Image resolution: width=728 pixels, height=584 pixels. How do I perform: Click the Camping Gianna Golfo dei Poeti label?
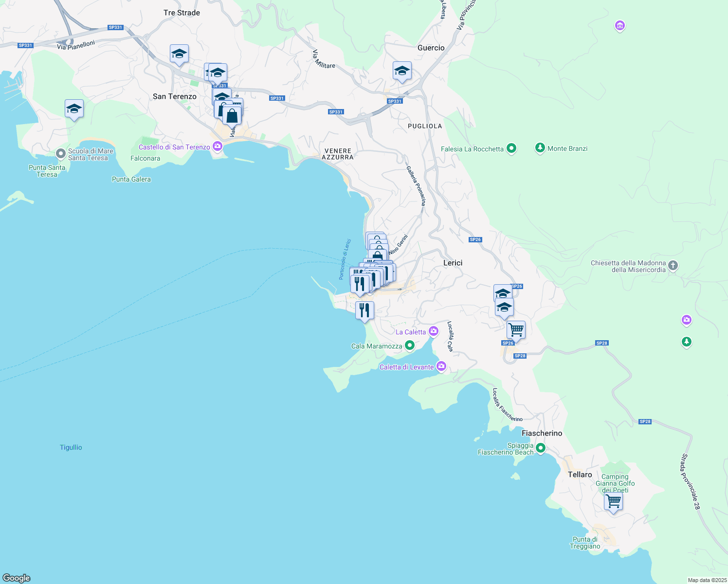[615, 483]
